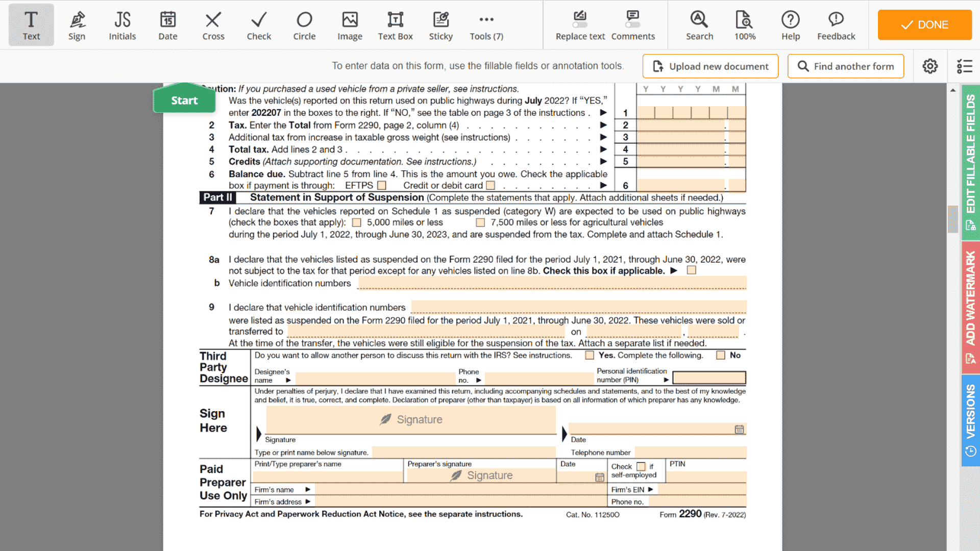
Task: Click the Upload new document button
Action: tap(710, 66)
